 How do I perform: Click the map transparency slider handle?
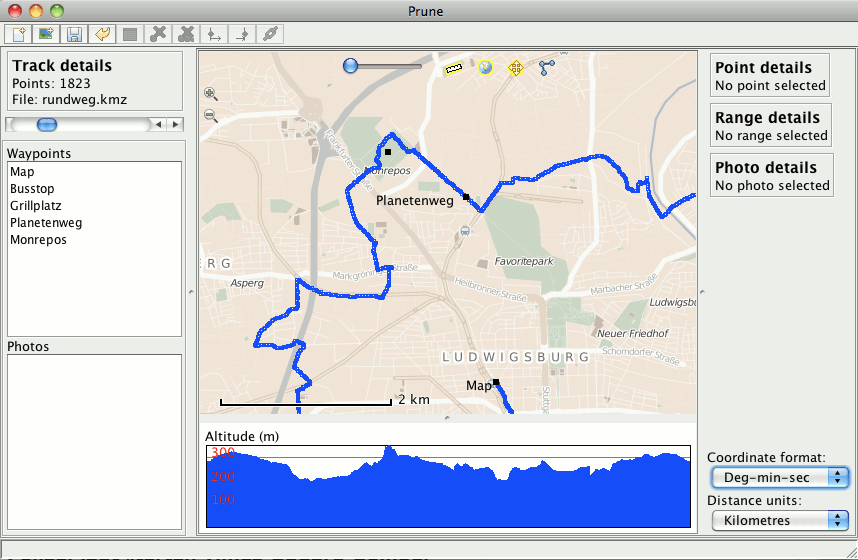click(351, 66)
